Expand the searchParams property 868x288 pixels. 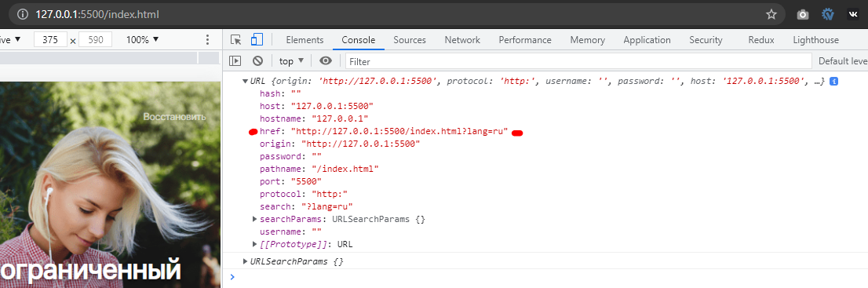[x=254, y=219]
